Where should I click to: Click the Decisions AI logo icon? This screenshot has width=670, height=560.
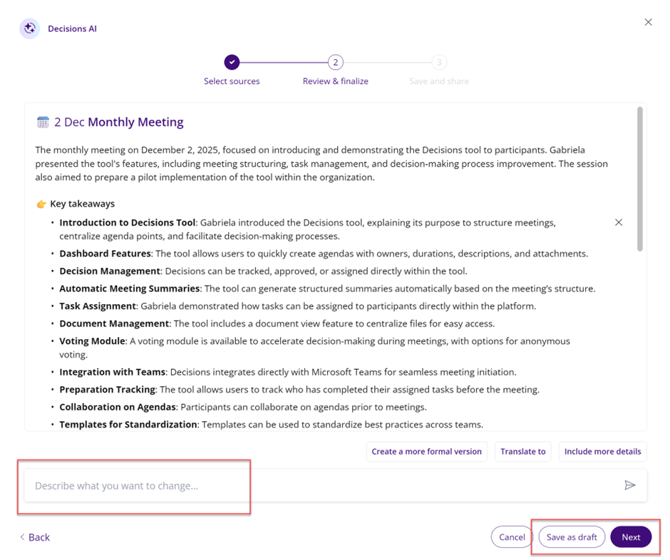[x=29, y=29]
